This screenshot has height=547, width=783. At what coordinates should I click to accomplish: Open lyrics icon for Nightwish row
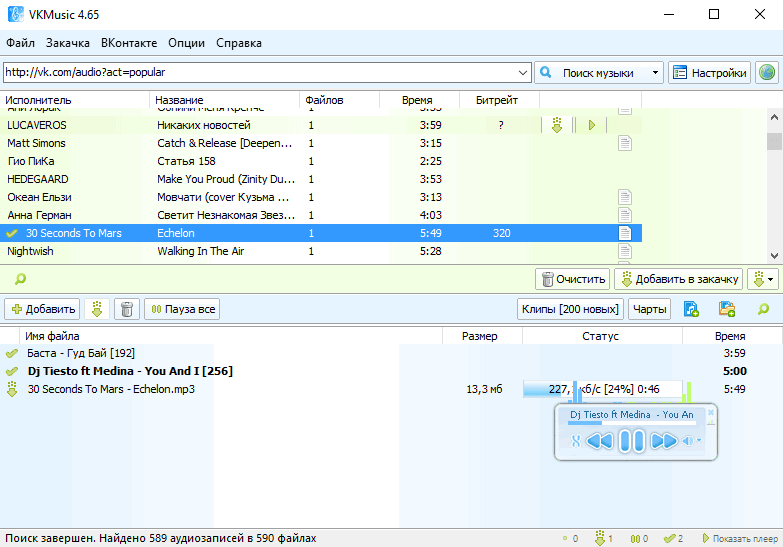click(x=625, y=251)
